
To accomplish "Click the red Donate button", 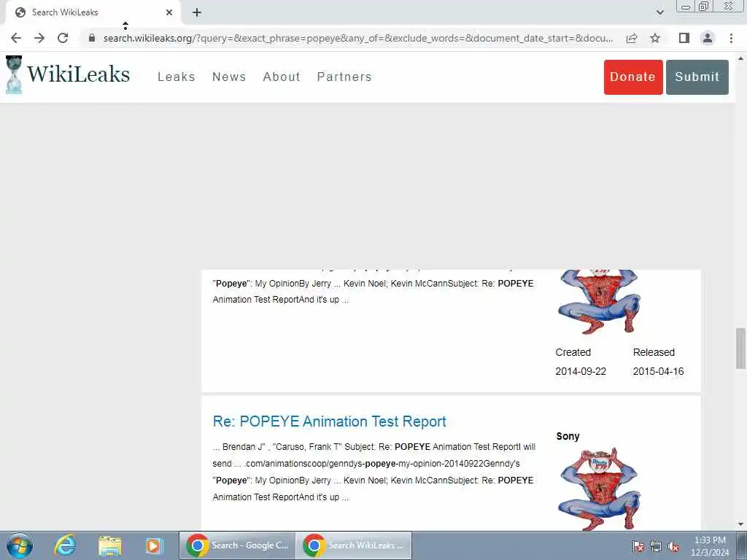I will coord(633,77).
